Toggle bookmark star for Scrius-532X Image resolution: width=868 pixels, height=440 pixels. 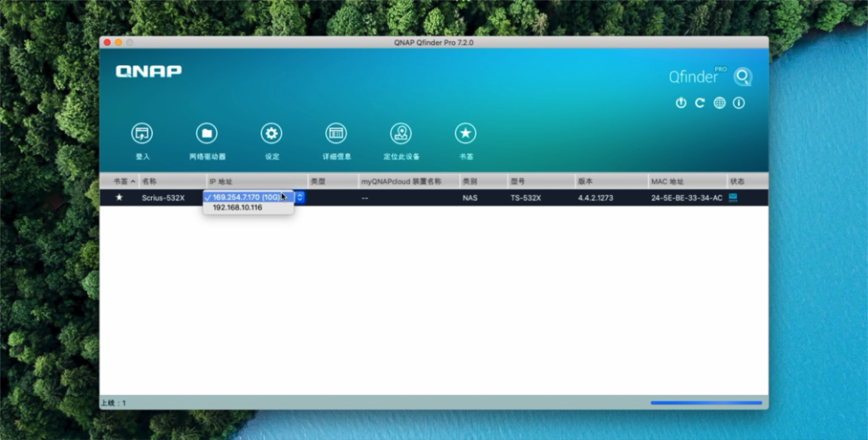pos(119,198)
